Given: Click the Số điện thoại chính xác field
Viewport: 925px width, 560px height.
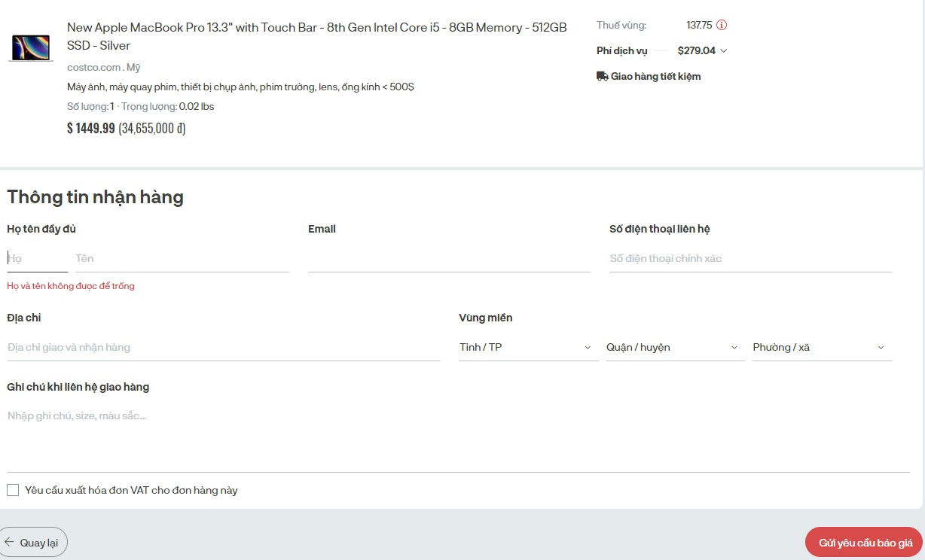Looking at the screenshot, I should pyautogui.click(x=750, y=258).
